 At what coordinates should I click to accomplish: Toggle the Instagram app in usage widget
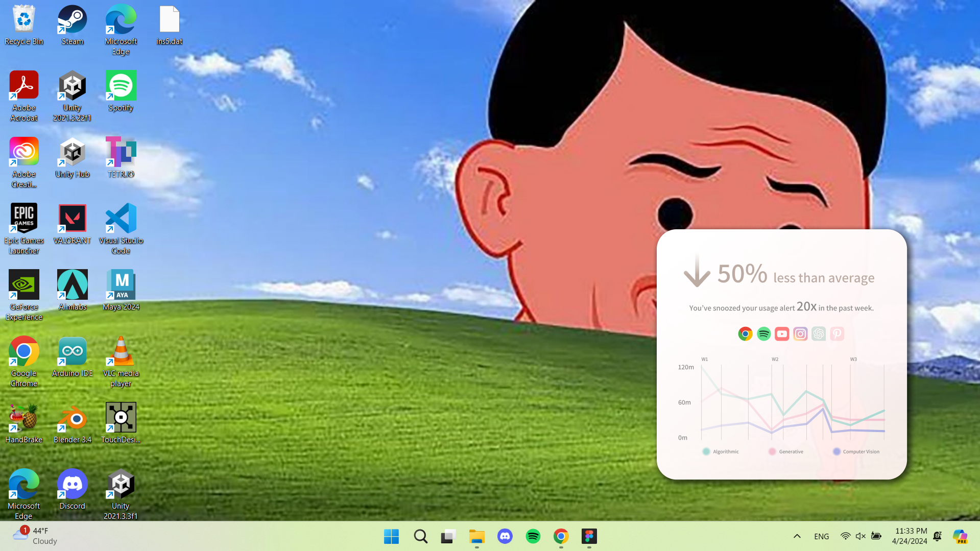tap(800, 334)
